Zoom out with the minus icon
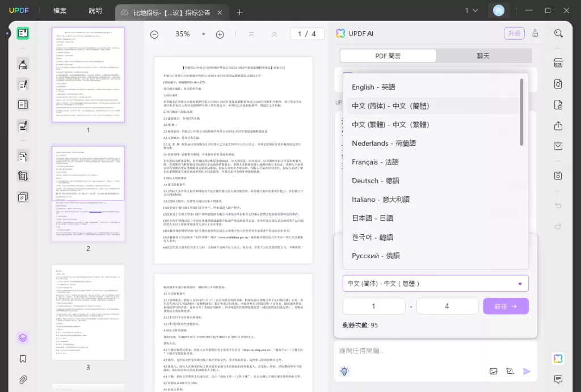This screenshot has width=581, height=392. pyautogui.click(x=154, y=35)
